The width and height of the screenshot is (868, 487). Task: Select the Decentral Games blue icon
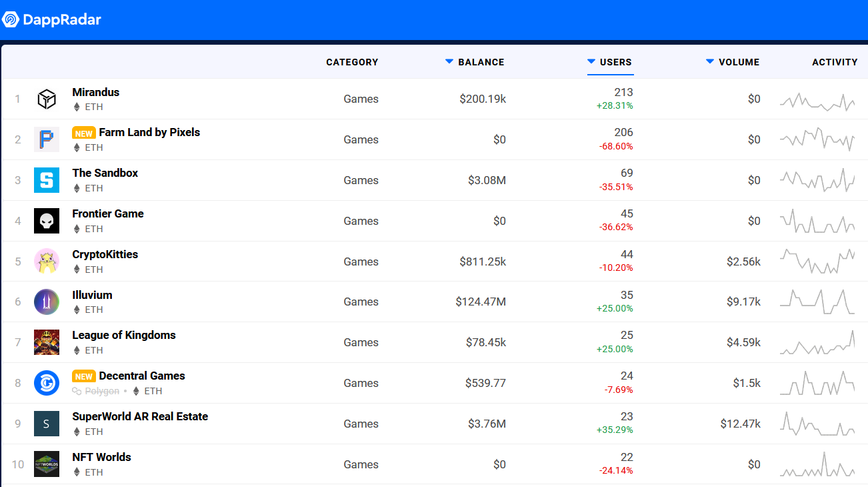coord(47,383)
